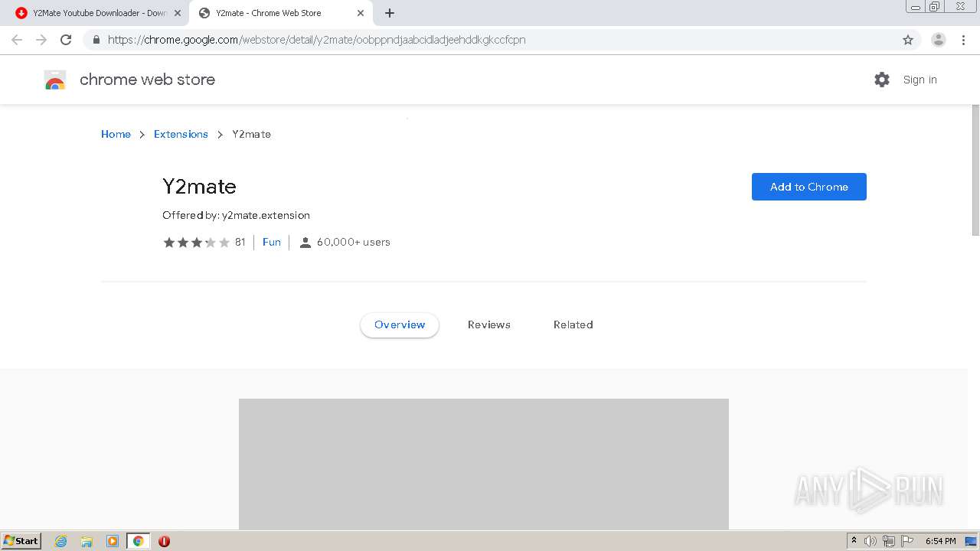Click the Offered by: y2mate.extension text
The height and width of the screenshot is (551, 980).
click(x=236, y=215)
